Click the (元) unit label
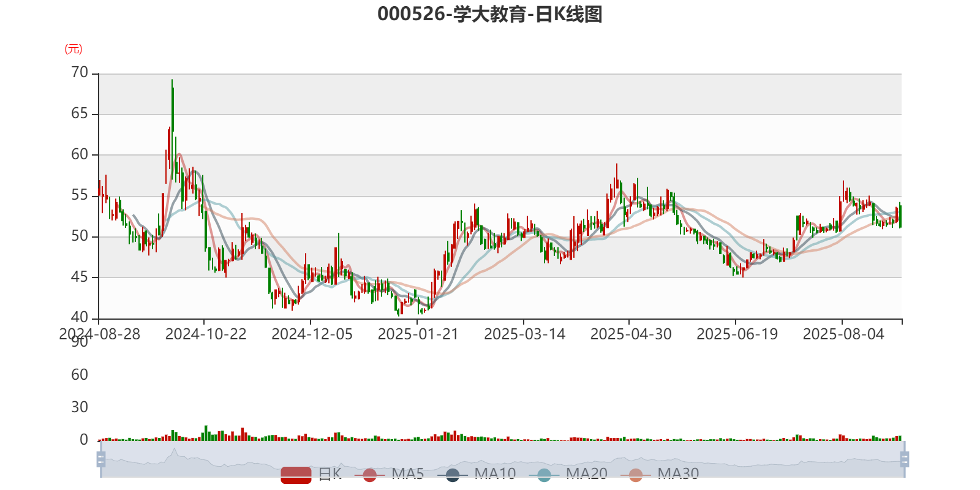This screenshot has height=490, width=980. pos(73,49)
